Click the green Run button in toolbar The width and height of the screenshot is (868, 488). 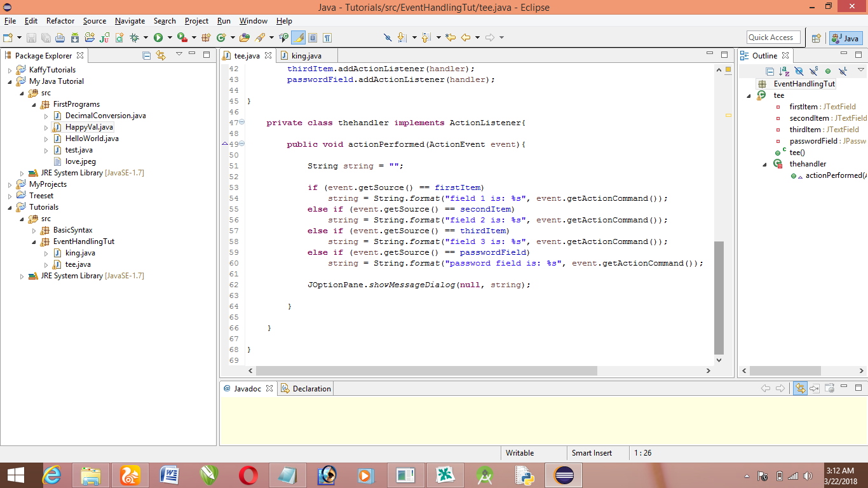pyautogui.click(x=158, y=38)
